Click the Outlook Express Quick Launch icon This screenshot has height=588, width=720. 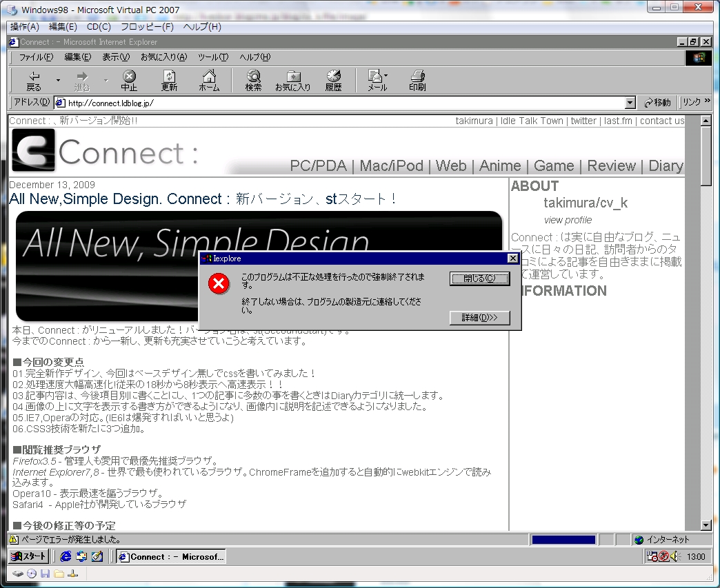[81, 557]
